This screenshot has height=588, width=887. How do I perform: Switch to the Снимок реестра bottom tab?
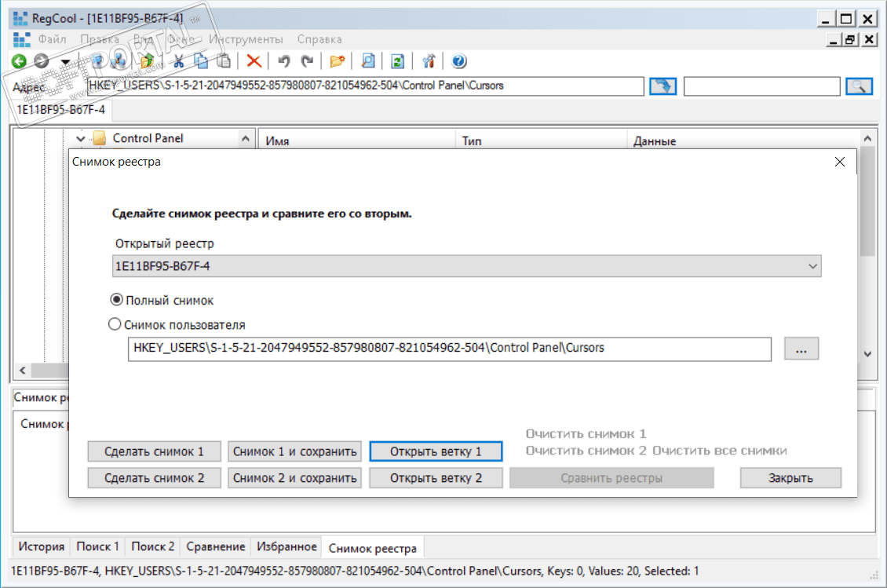click(x=372, y=549)
